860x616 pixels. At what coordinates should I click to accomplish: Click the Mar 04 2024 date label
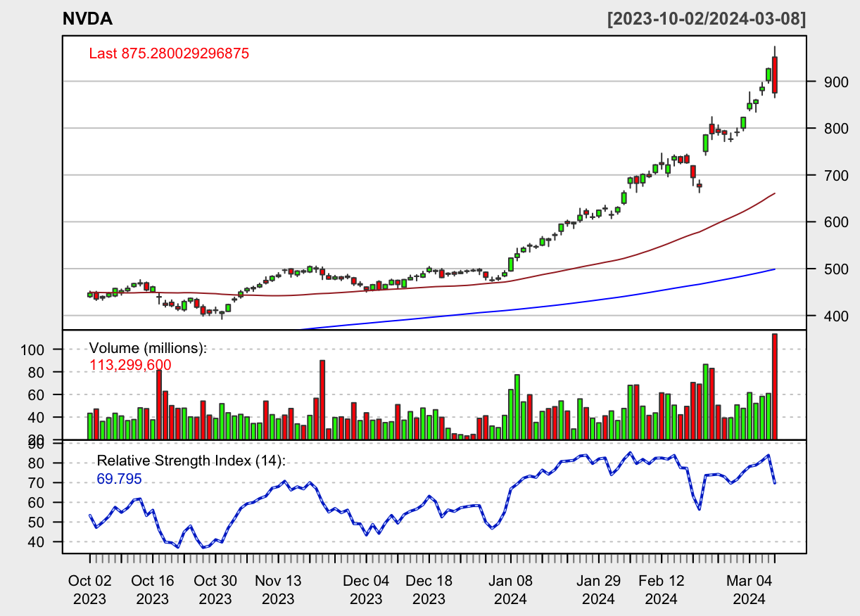pyautogui.click(x=750, y=590)
